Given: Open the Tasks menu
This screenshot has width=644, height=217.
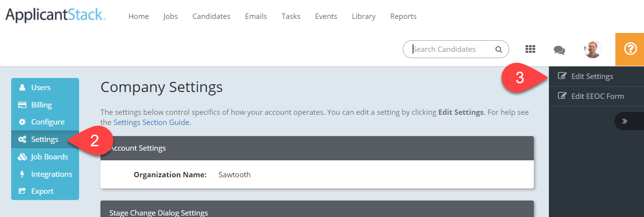Looking at the screenshot, I should [291, 16].
